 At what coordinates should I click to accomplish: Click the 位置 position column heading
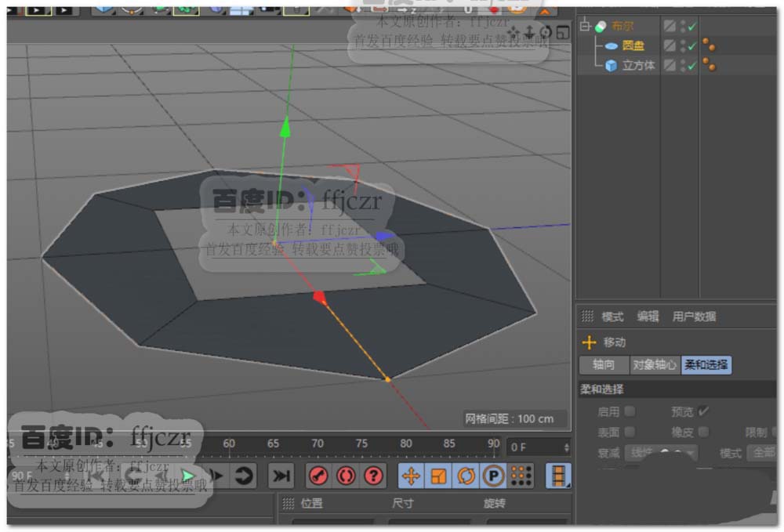click(311, 503)
